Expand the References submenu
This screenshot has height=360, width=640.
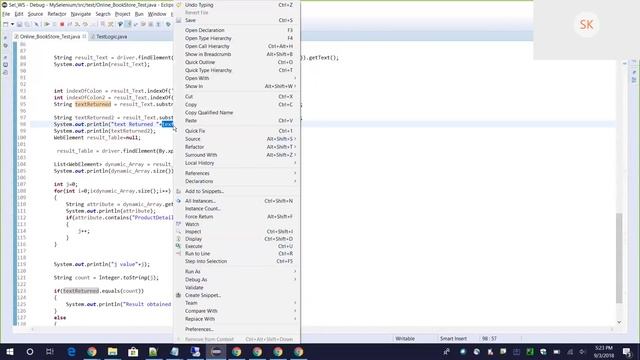[x=237, y=173]
